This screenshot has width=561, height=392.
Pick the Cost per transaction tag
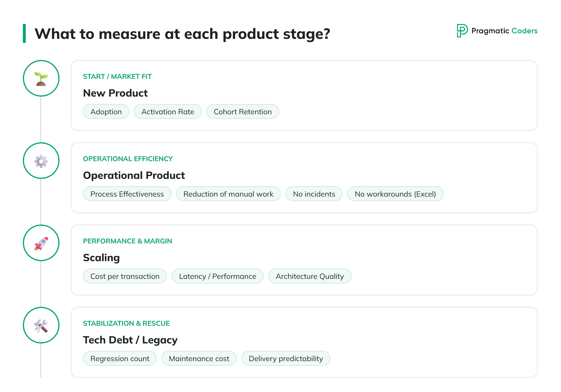coord(125,276)
